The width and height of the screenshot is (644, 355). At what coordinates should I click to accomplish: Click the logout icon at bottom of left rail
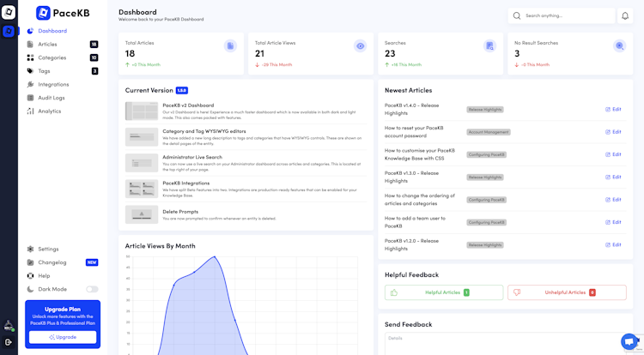pyautogui.click(x=9, y=342)
